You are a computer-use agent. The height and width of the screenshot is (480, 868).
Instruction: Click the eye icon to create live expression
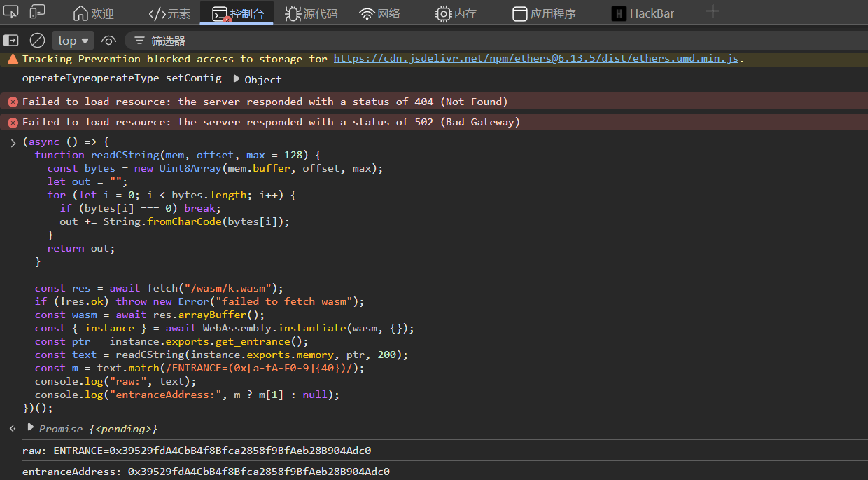pyautogui.click(x=108, y=41)
